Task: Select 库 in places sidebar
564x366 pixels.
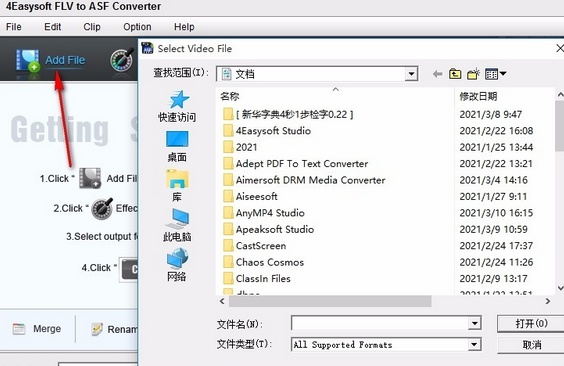Action: click(x=177, y=186)
